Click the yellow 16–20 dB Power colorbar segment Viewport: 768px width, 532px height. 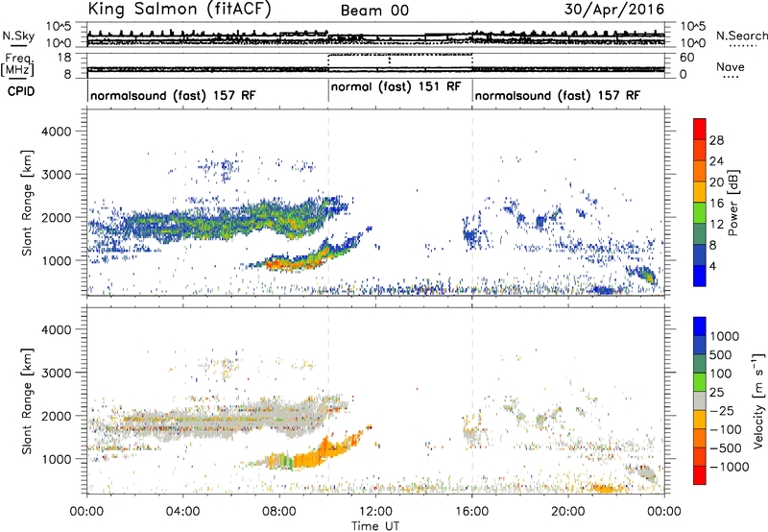(700, 191)
